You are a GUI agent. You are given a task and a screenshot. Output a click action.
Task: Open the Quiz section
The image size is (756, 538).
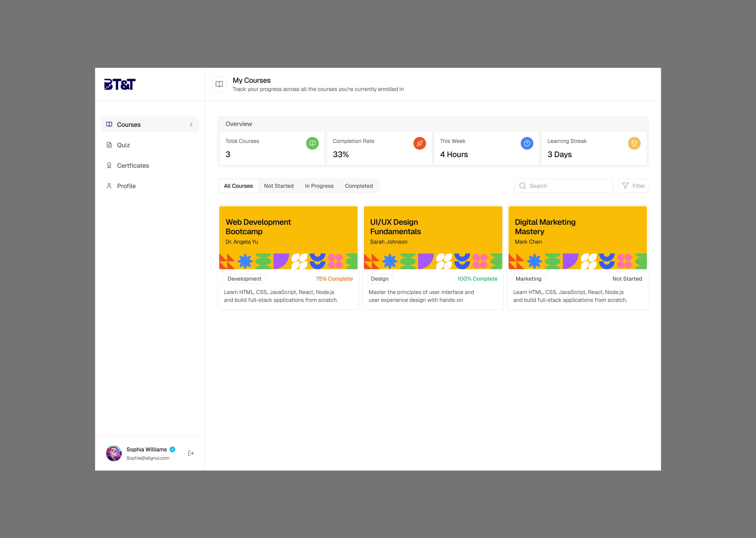(x=150, y=145)
